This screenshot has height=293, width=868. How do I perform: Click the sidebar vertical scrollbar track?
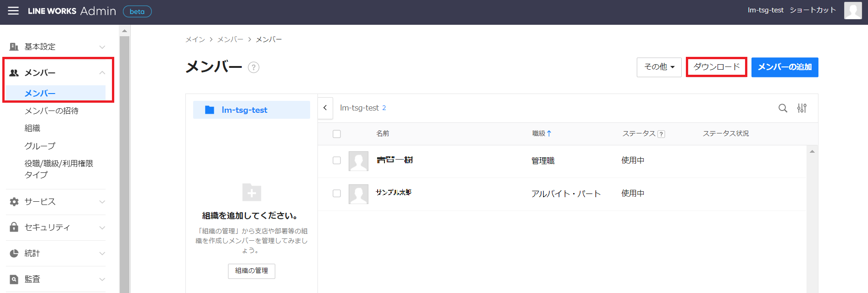pos(124,164)
